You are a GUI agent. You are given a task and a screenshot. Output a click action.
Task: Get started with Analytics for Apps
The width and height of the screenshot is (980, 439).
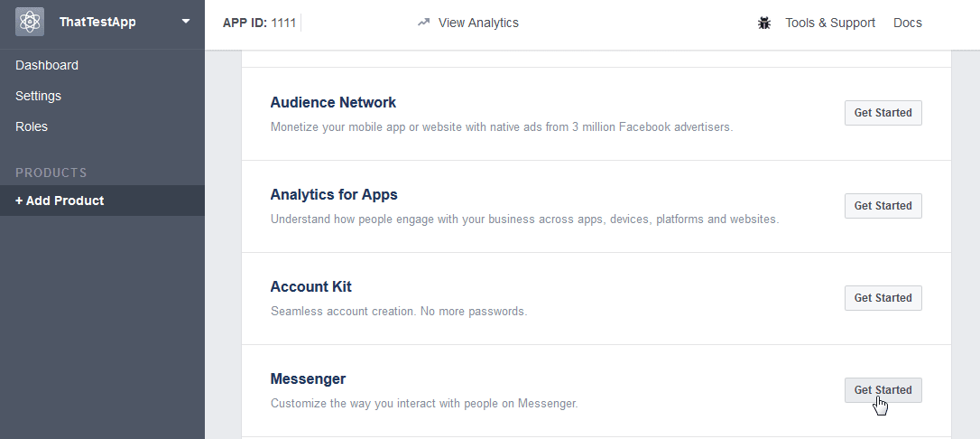pyautogui.click(x=883, y=206)
